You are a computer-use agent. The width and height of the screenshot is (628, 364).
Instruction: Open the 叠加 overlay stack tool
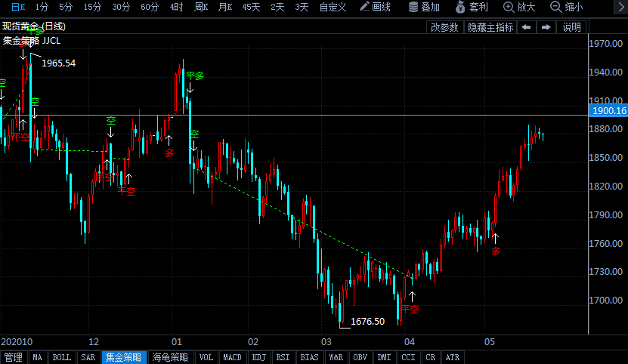pyautogui.click(x=424, y=7)
